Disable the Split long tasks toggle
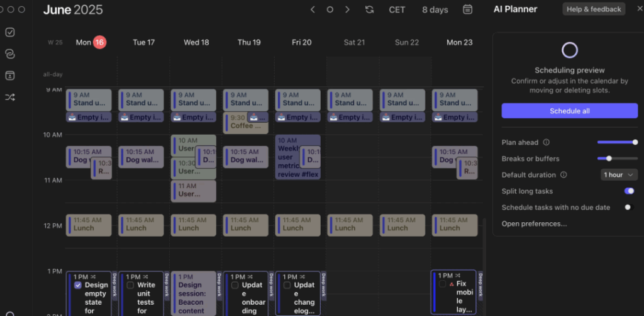The width and height of the screenshot is (644, 316). (x=629, y=191)
